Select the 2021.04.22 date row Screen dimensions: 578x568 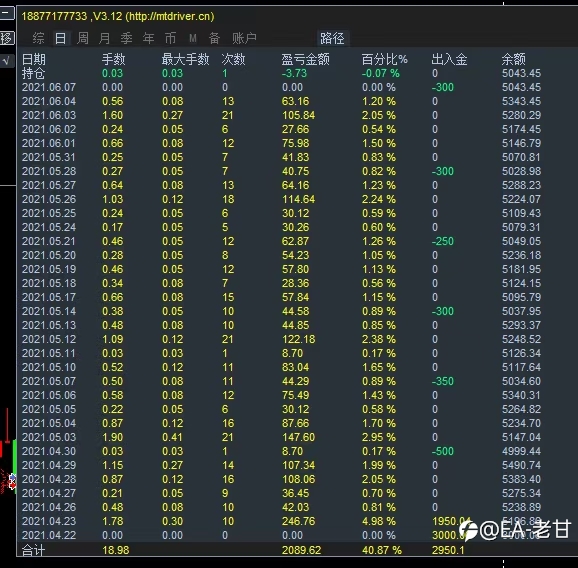(x=49, y=536)
